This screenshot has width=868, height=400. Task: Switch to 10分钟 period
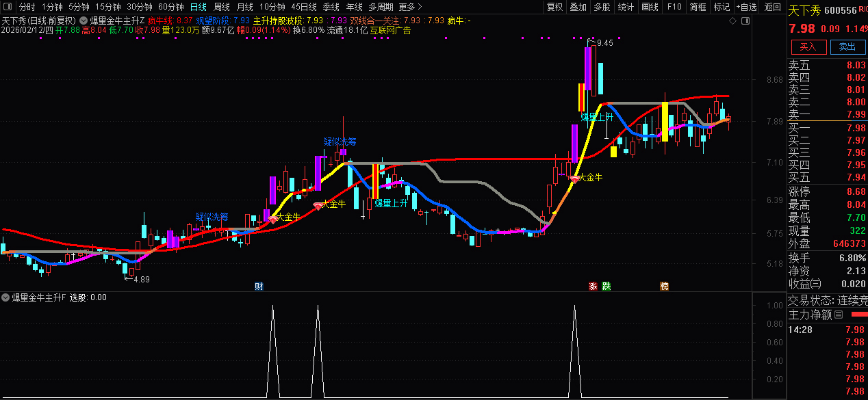pyautogui.click(x=272, y=7)
